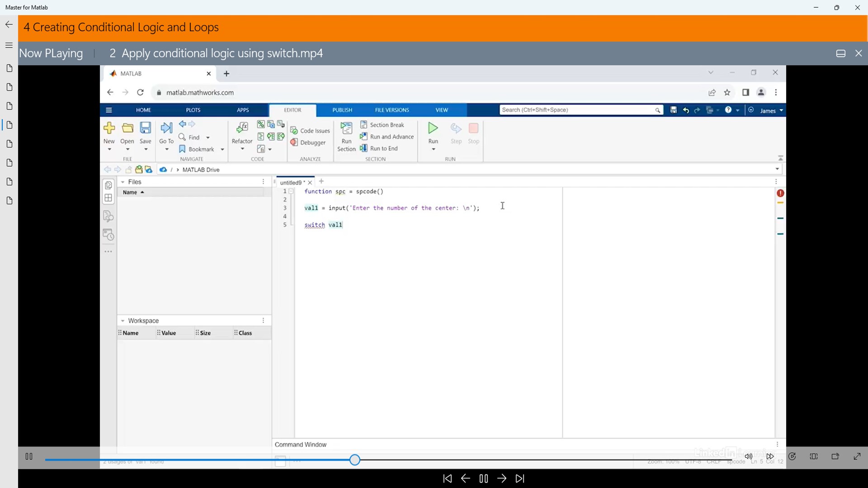Mute the video audio
868x488 pixels.
click(x=748, y=456)
